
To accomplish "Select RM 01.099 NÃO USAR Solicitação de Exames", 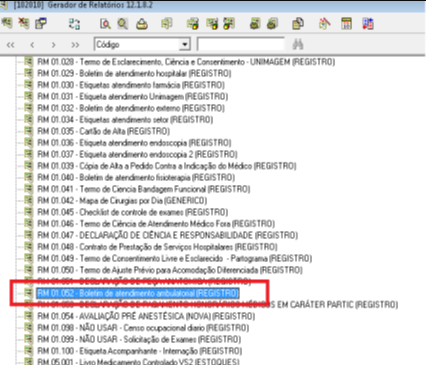I will (x=139, y=339).
